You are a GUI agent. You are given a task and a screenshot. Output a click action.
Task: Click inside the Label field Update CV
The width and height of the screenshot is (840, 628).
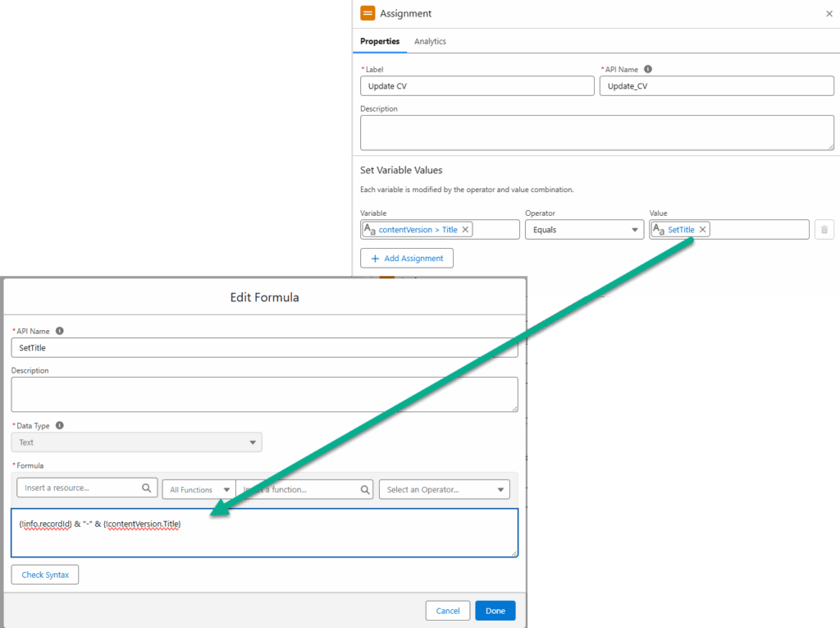pyautogui.click(x=477, y=86)
